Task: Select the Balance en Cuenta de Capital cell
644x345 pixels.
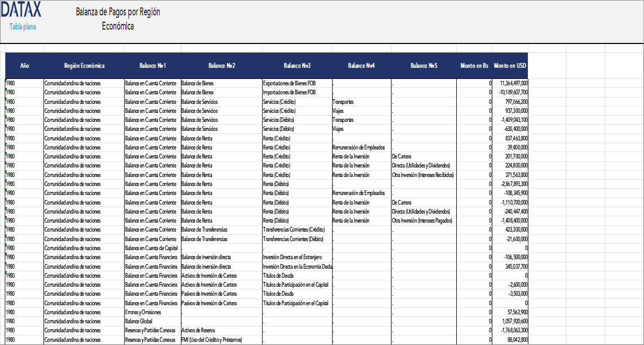Action: (151, 248)
